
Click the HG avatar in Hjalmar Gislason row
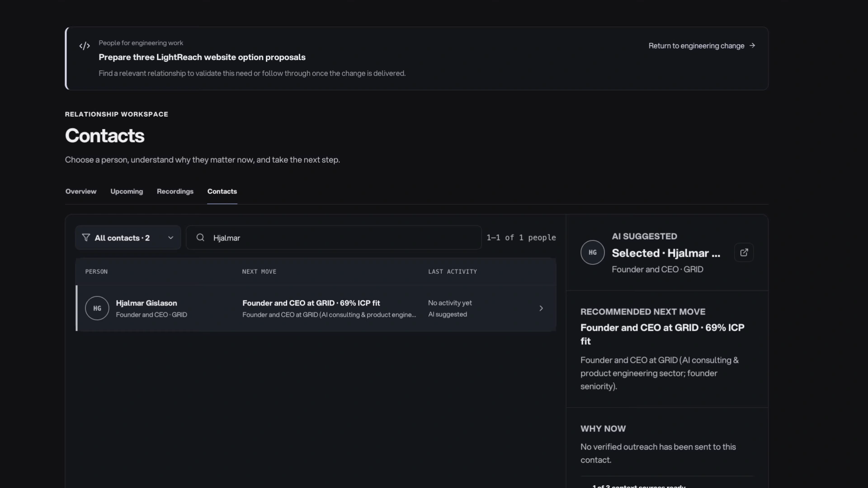97,308
